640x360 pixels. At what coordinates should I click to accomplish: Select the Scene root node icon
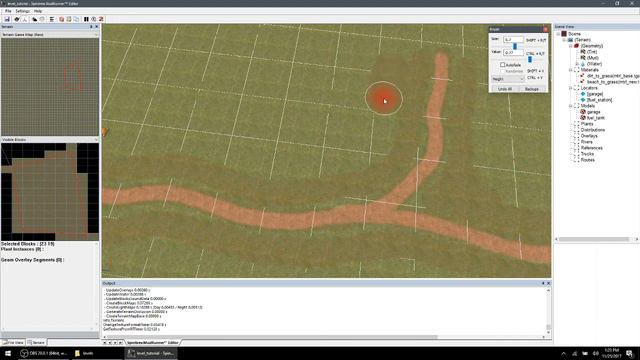(564, 34)
